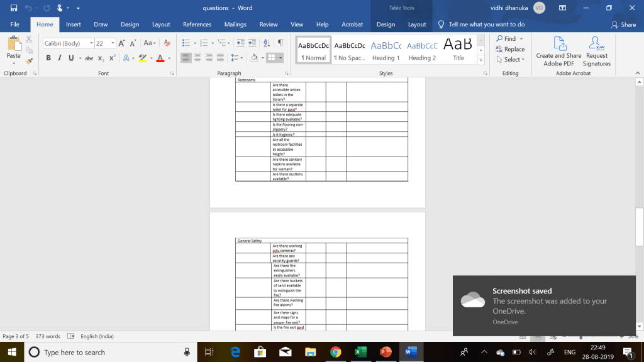The image size is (644, 362).
Task: Toggle Bold formatting
Action: tap(48, 58)
